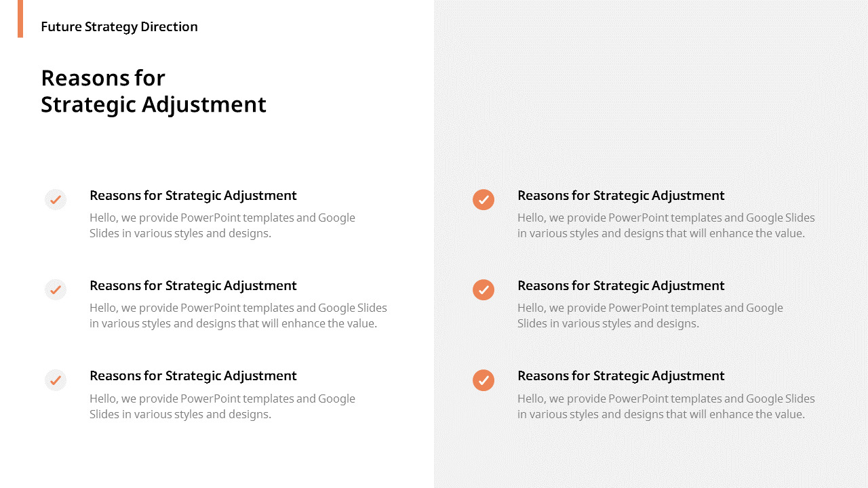Select the last bold heading on the gray panel
The height and width of the screenshot is (488, 868).
[621, 375]
